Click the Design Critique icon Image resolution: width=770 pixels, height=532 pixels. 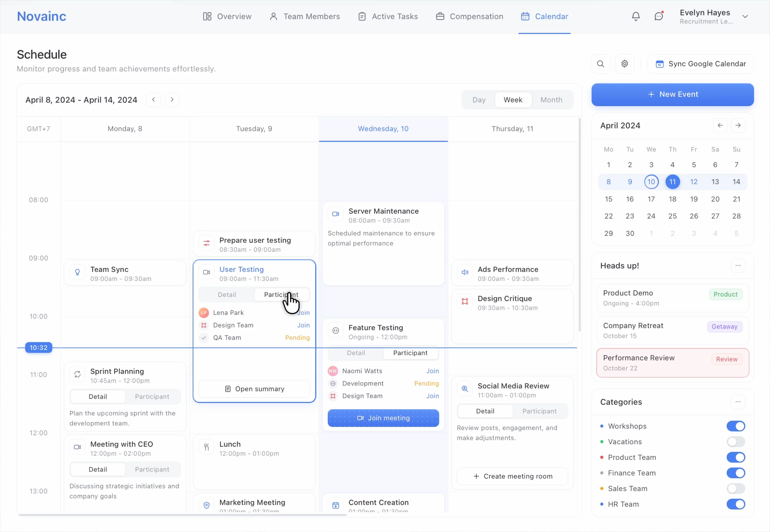click(465, 301)
